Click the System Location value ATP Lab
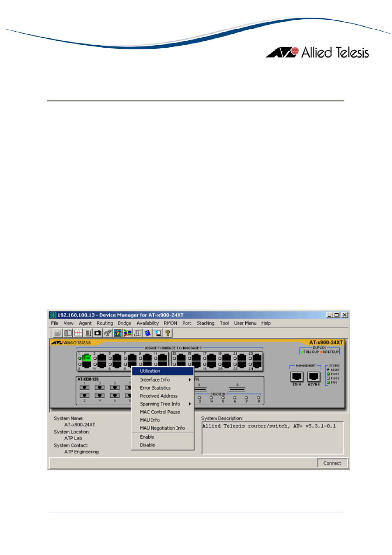Image resolution: width=392 pixels, height=555 pixels. [73, 438]
